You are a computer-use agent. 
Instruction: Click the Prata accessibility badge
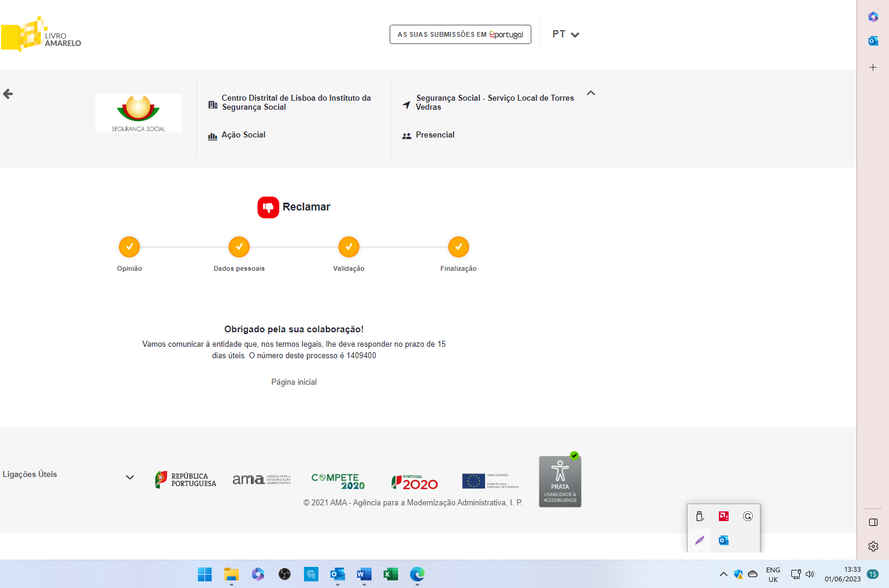point(560,481)
